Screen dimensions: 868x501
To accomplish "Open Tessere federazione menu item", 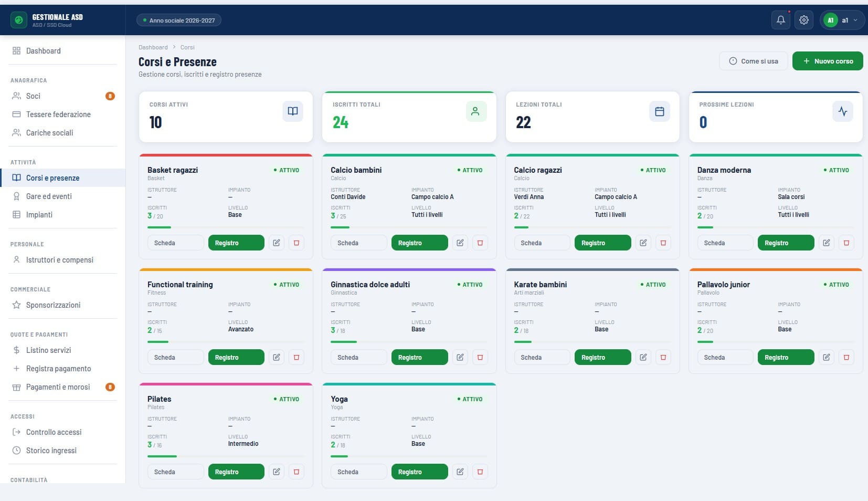I will pyautogui.click(x=62, y=114).
